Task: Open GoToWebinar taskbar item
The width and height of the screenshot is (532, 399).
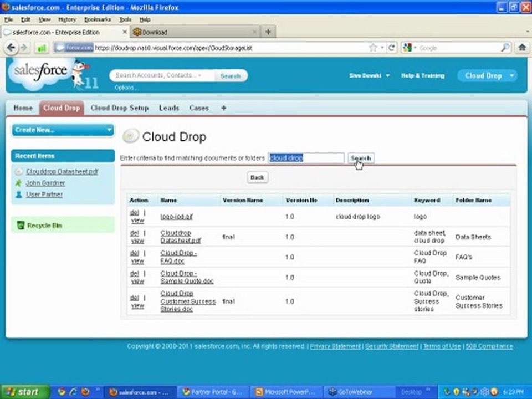Action: [x=359, y=392]
